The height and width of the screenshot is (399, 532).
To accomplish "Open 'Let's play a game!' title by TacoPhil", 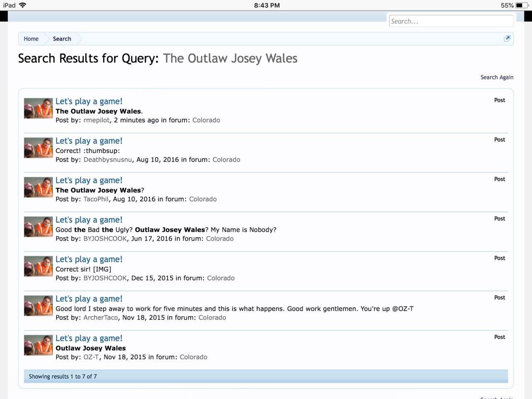I will coord(89,180).
